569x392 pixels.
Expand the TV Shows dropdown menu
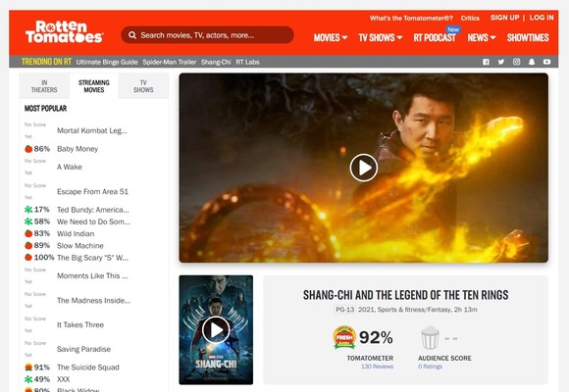point(381,37)
